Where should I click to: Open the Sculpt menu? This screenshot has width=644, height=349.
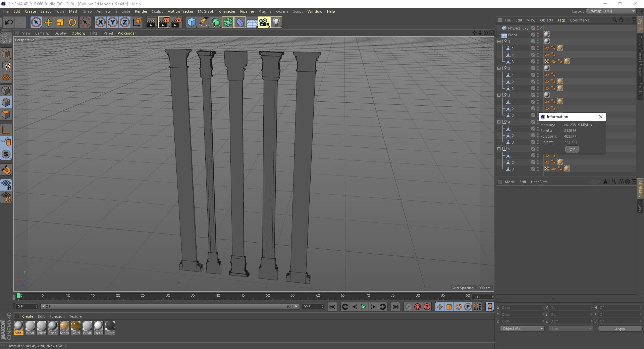[157, 11]
